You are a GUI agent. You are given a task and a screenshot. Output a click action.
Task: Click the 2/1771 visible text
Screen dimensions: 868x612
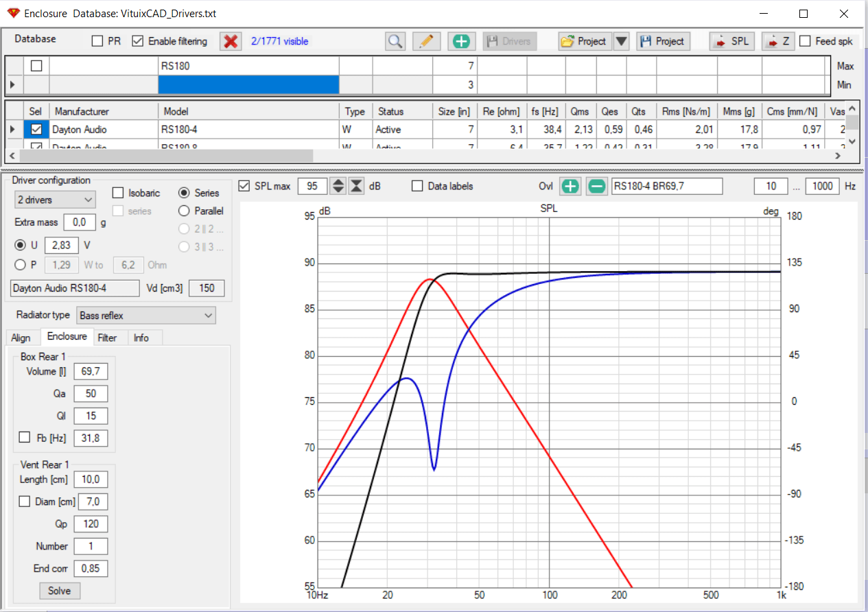tap(279, 41)
